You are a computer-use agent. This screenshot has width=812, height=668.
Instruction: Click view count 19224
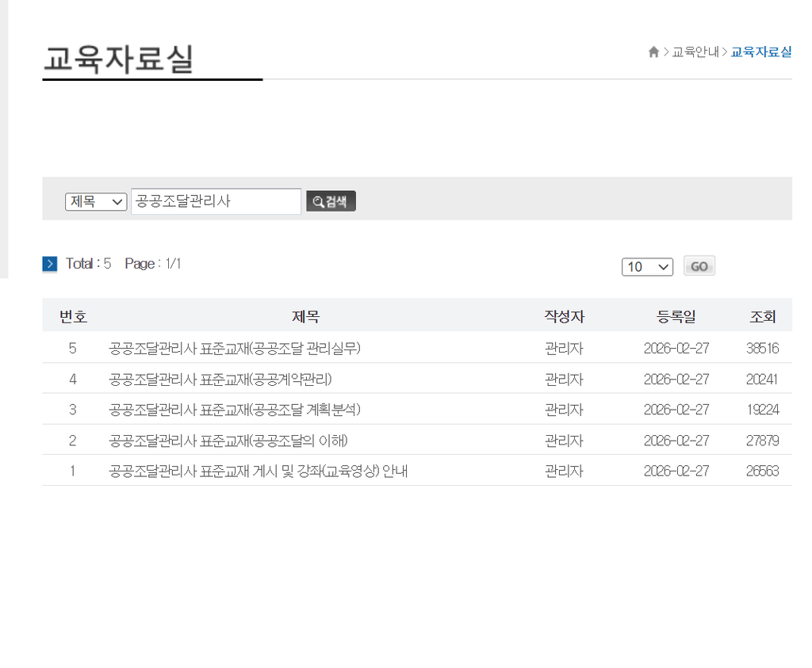[762, 410]
